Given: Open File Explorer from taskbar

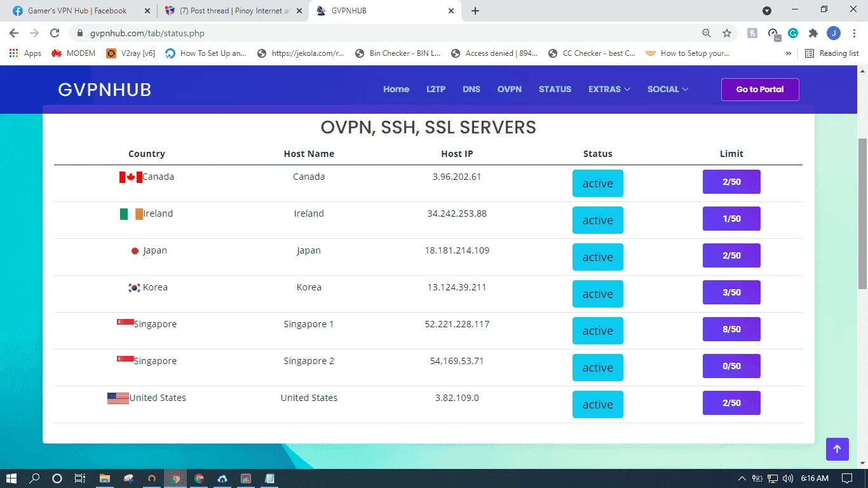Looking at the screenshot, I should 105,478.
